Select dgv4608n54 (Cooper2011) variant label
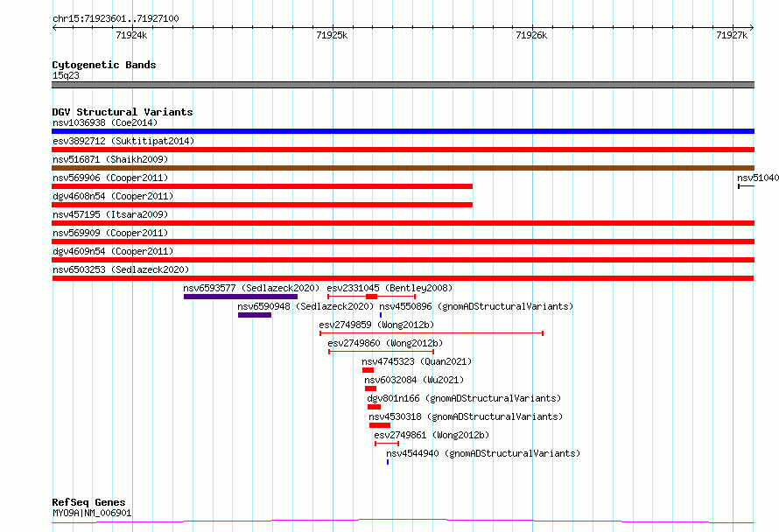Image resolution: width=779 pixels, height=532 pixels. pyautogui.click(x=113, y=196)
